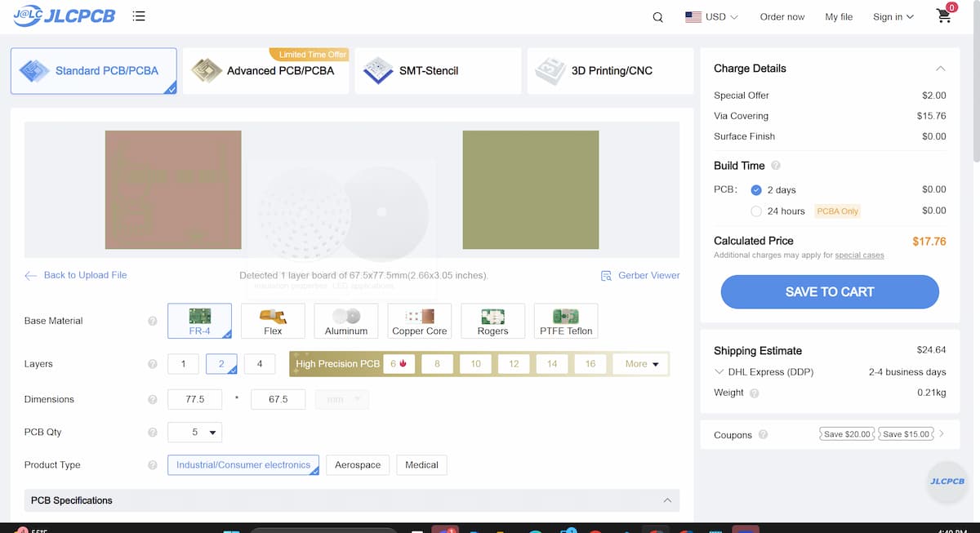Click the green PCB bottom preview
This screenshot has width=980, height=533.
click(530, 189)
